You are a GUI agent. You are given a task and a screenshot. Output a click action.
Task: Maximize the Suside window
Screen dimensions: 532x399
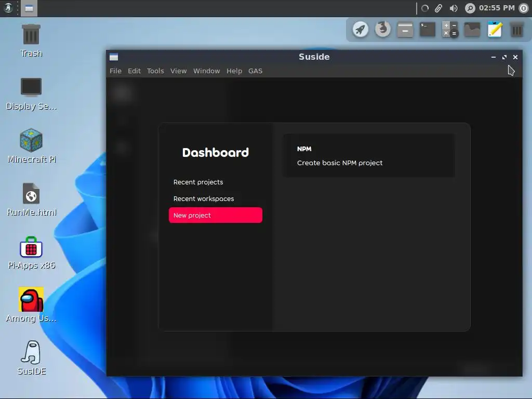click(504, 57)
